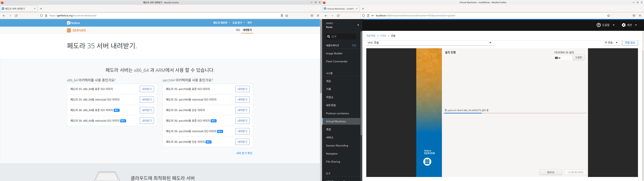
Task: Click the 가상 머신 breadcrumb link
Action: coord(371,36)
